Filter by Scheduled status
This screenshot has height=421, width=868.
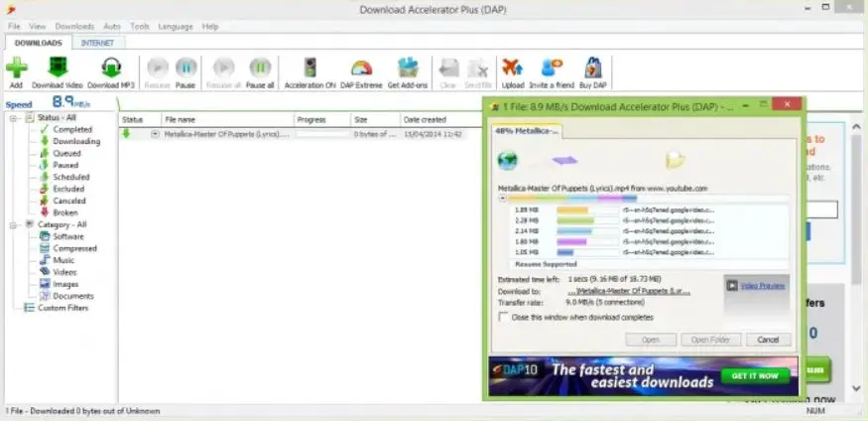click(x=70, y=178)
